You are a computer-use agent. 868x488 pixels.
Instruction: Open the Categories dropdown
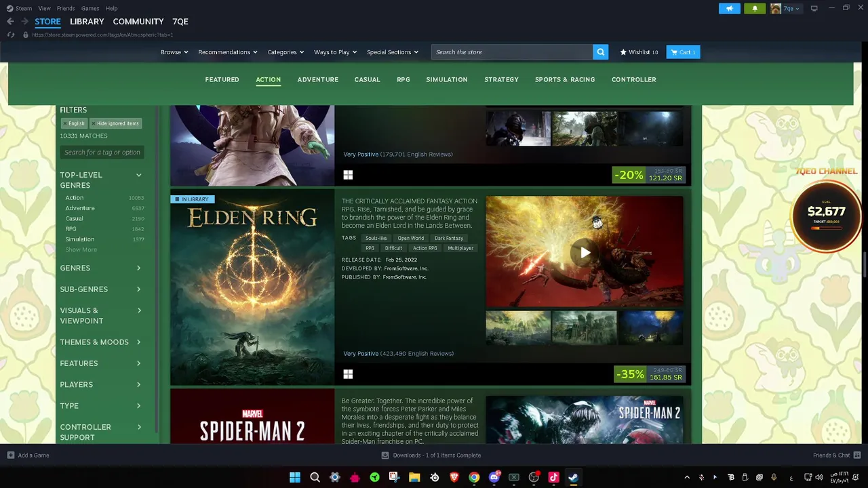285,52
